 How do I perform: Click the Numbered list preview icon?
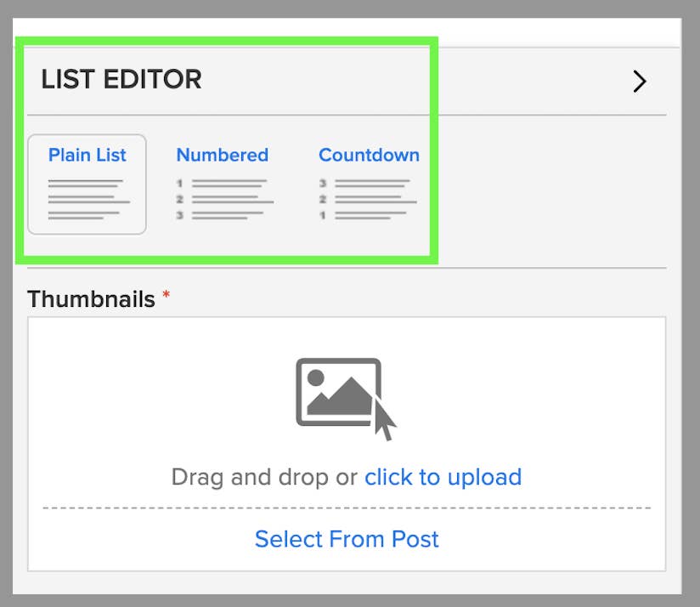(x=223, y=199)
